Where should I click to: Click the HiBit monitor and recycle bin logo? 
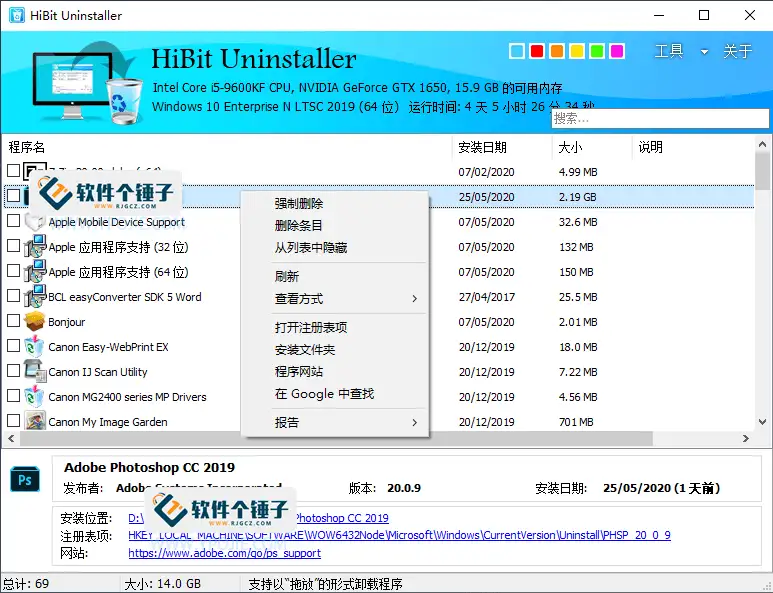(x=87, y=83)
